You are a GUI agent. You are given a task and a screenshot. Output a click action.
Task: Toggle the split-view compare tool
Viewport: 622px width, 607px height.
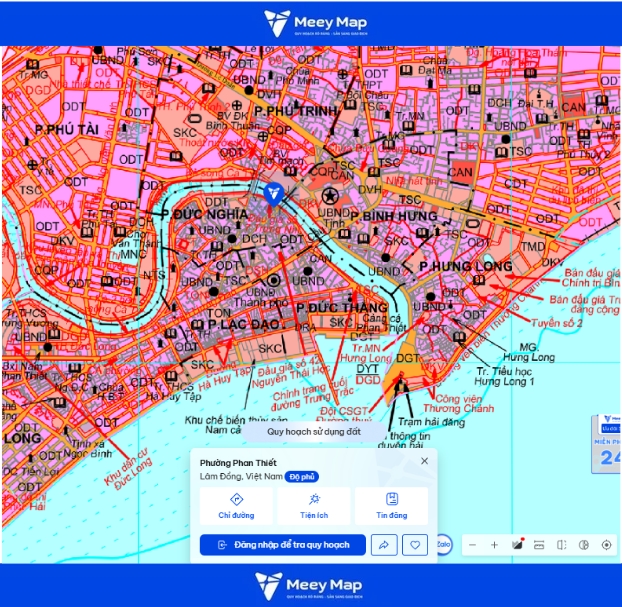[x=561, y=545]
